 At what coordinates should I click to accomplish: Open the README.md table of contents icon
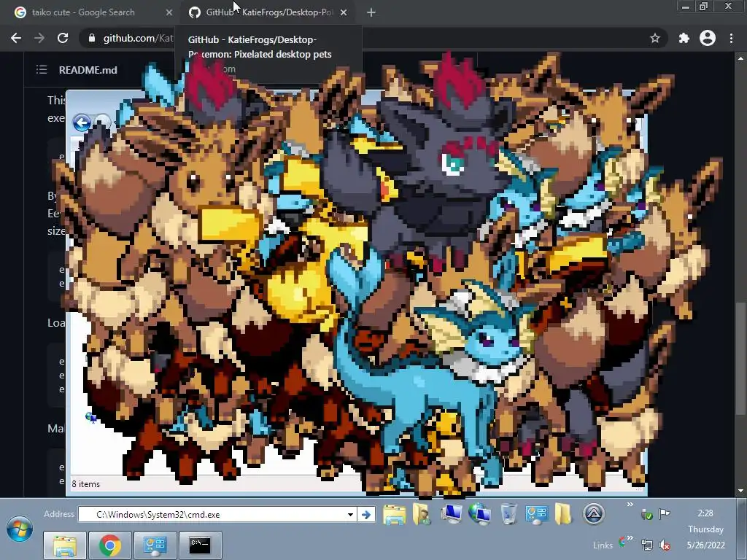click(x=42, y=70)
